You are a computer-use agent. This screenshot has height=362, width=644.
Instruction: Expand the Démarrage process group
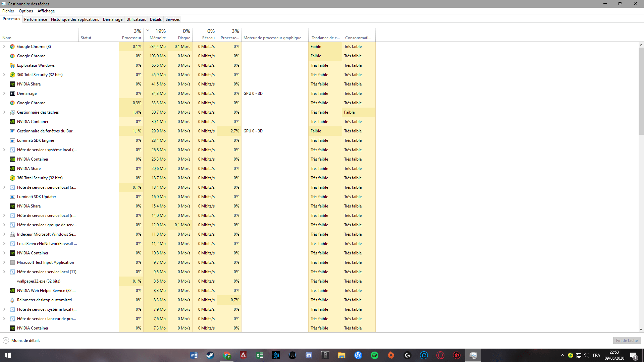[x=4, y=94]
